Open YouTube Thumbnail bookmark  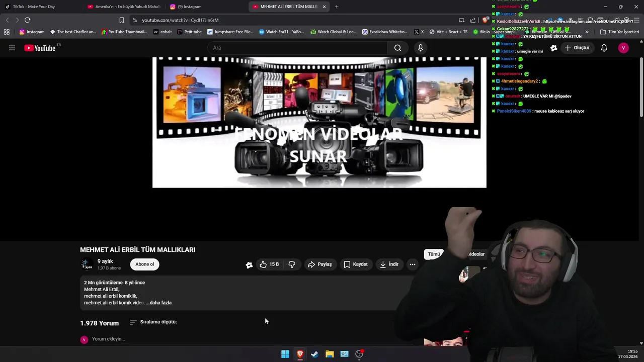tap(124, 32)
